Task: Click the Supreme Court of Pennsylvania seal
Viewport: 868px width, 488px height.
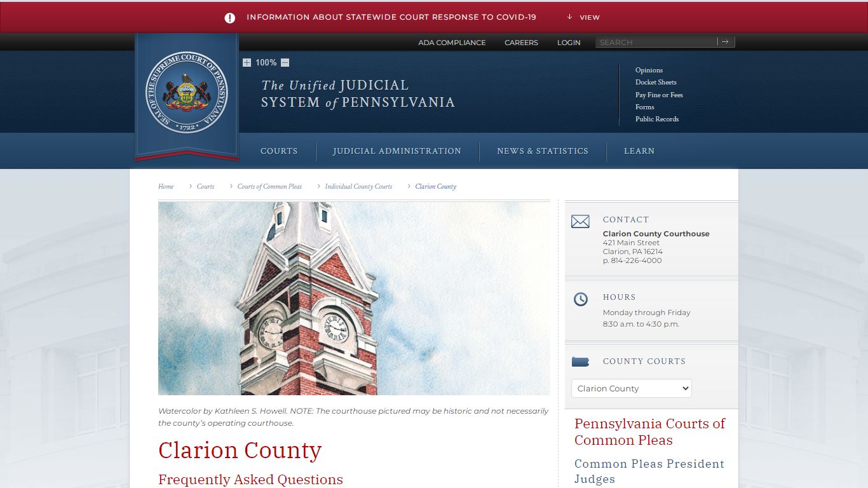Action: point(187,93)
